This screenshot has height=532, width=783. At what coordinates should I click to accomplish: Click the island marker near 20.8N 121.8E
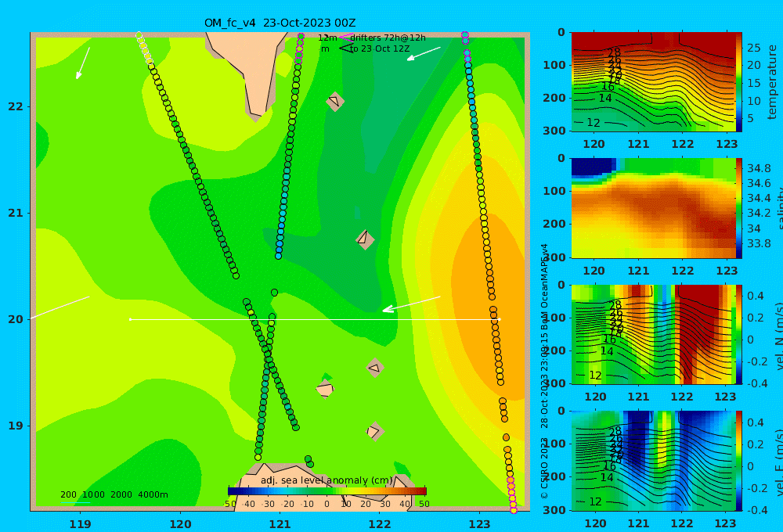(x=365, y=239)
